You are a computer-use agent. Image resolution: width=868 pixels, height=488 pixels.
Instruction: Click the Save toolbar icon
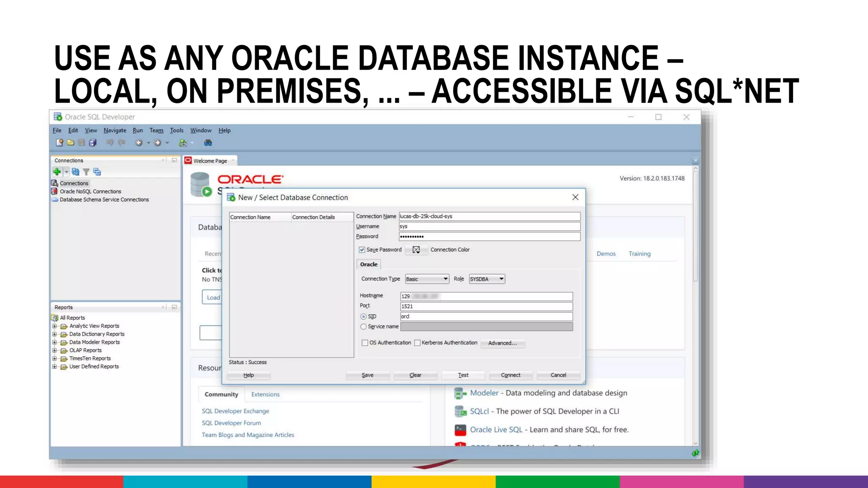point(81,143)
